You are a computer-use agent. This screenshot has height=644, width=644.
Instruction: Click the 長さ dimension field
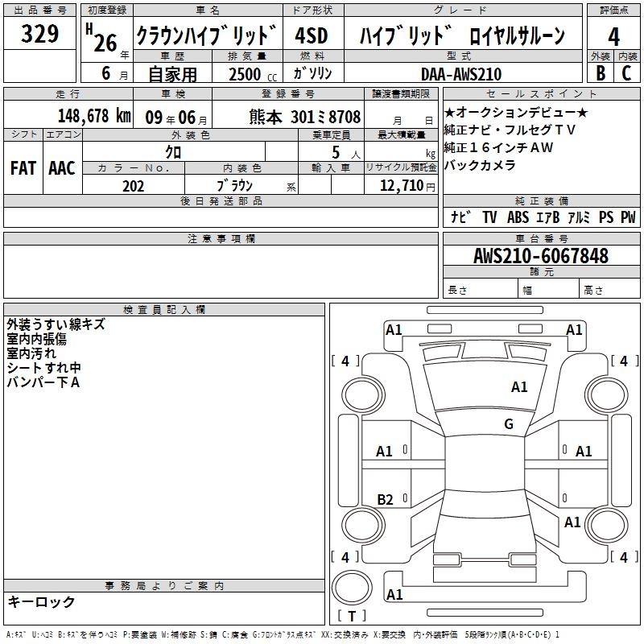480,290
